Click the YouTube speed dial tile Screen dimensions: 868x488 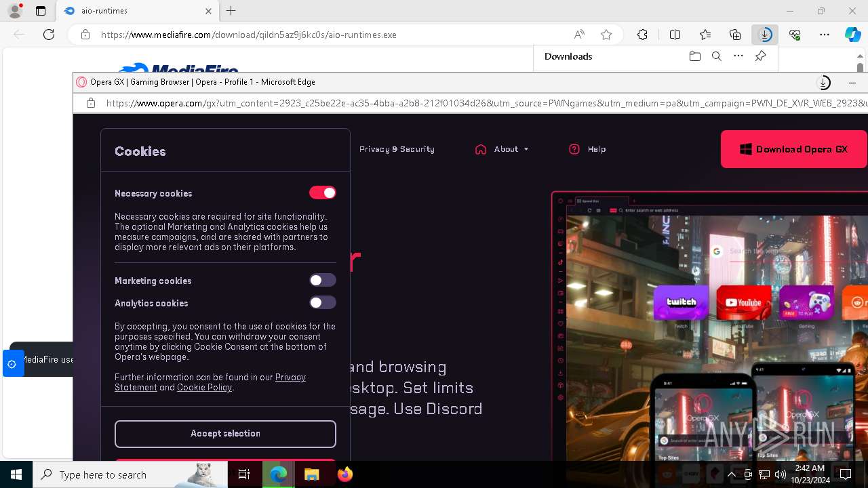pos(744,302)
